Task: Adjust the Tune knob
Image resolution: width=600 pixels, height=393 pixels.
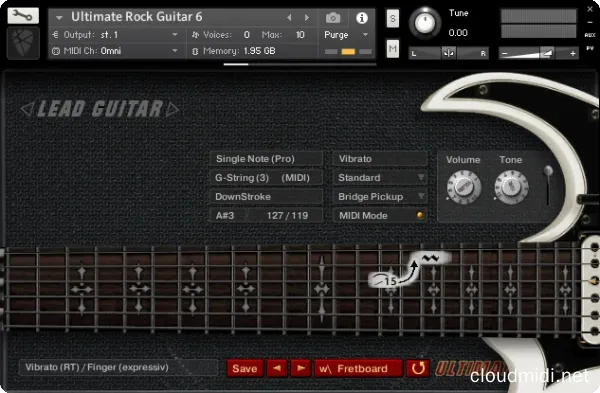Action: pyautogui.click(x=425, y=23)
